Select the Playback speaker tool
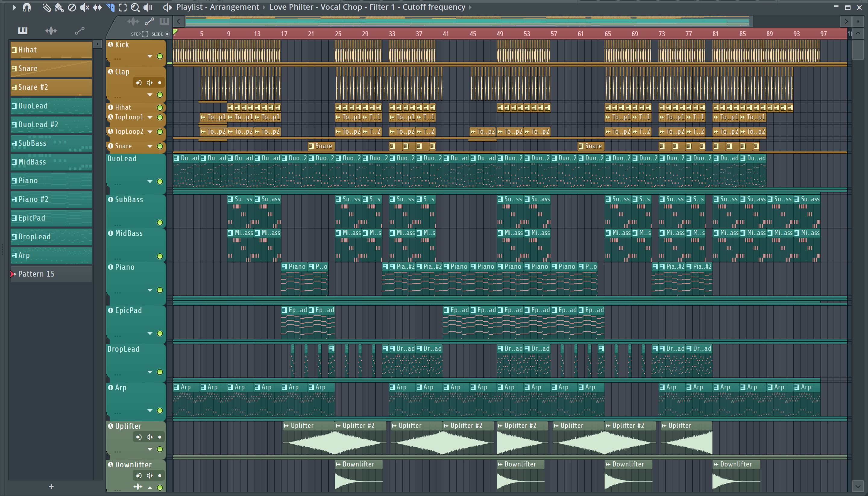Image resolution: width=868 pixels, height=496 pixels. [x=148, y=7]
